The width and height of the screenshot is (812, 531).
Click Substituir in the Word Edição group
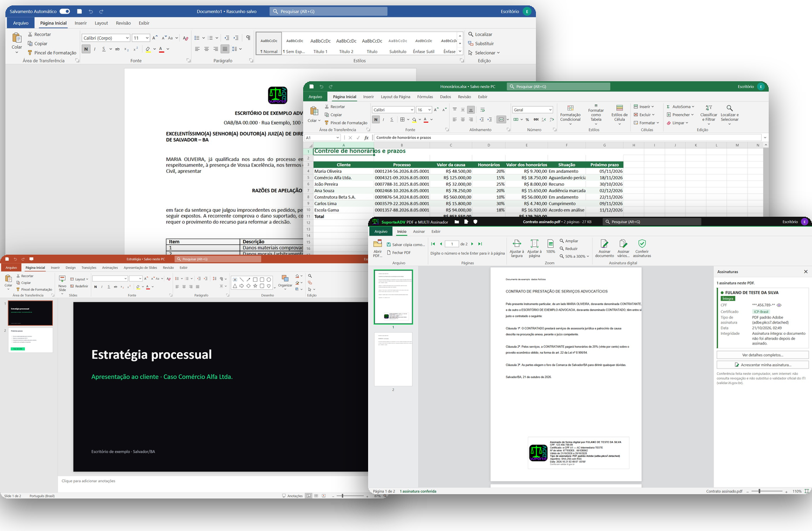tap(481, 43)
